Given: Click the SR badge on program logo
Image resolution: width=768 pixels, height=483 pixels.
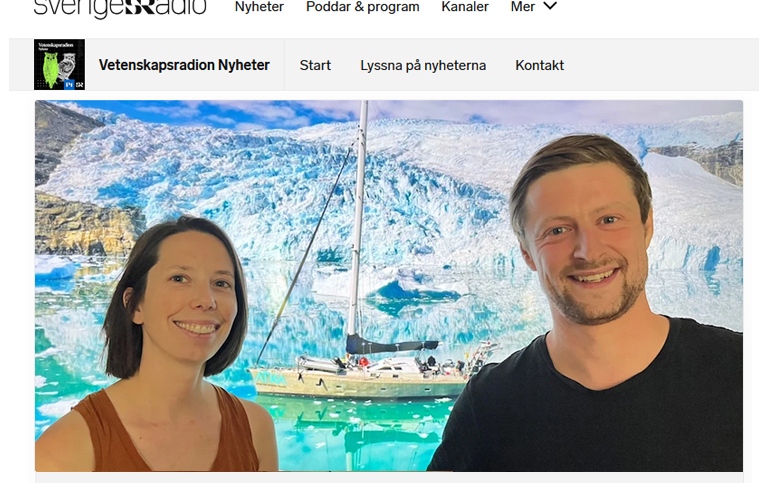Looking at the screenshot, I should [79, 84].
